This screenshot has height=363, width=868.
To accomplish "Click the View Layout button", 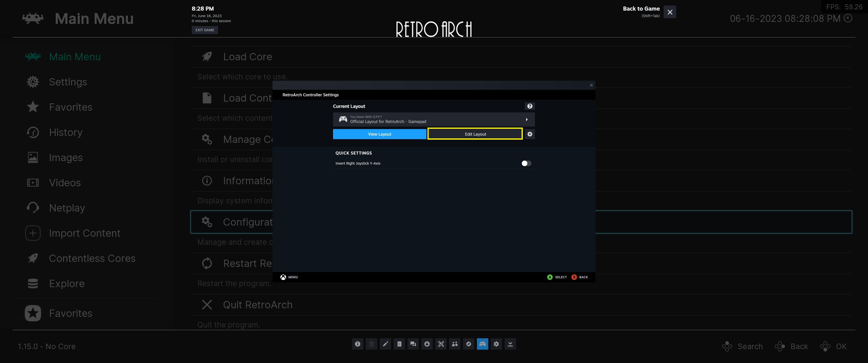I will tap(379, 134).
